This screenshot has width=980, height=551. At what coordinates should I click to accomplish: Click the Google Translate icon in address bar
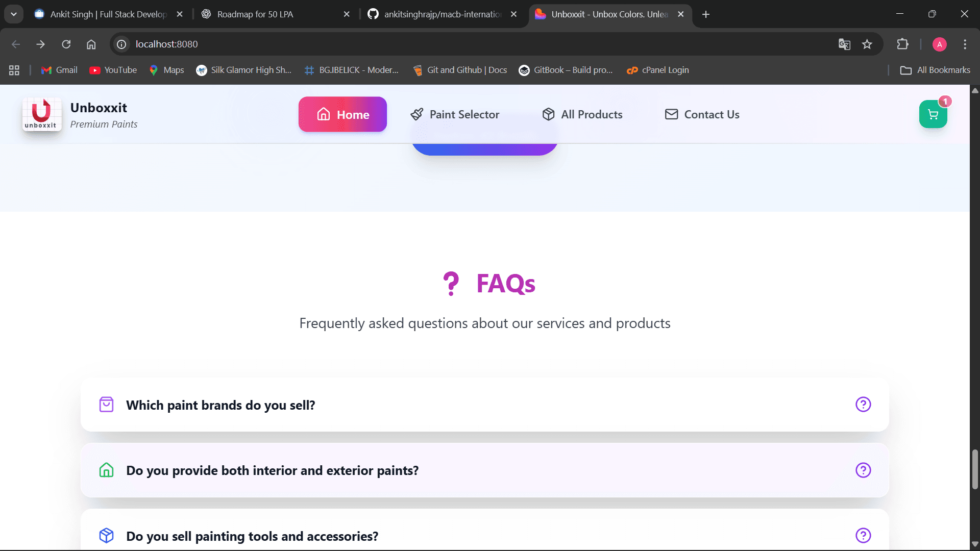coord(844,44)
